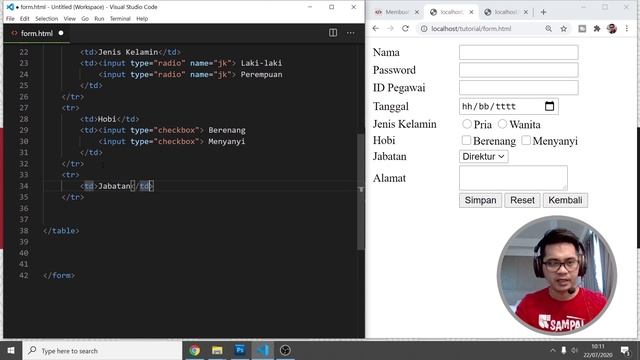Close the first Chrome tab 'Membuat'
Screen dimensions: 640x360
[x=417, y=12]
